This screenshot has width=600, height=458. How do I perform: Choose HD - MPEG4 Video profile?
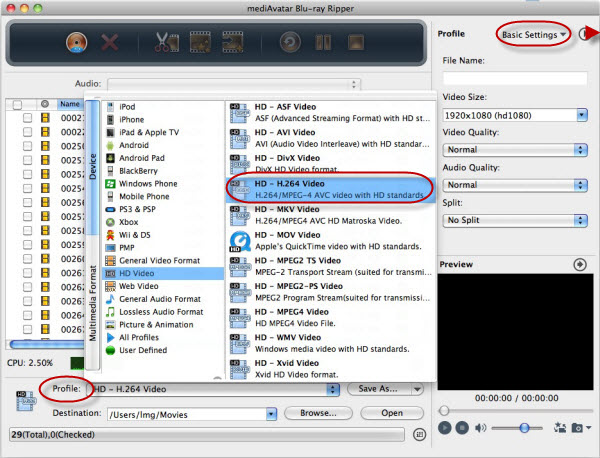coord(331,318)
